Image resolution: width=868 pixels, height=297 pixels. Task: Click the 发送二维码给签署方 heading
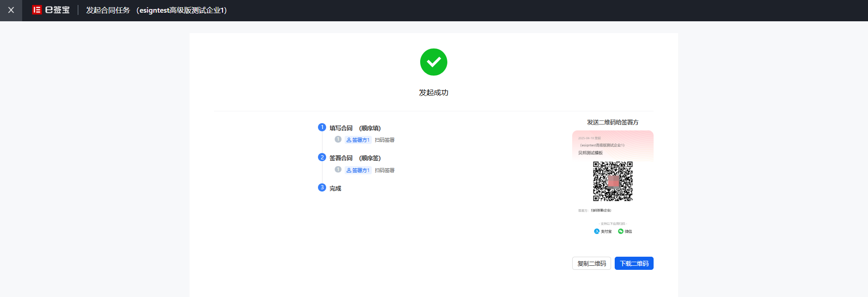(612, 122)
